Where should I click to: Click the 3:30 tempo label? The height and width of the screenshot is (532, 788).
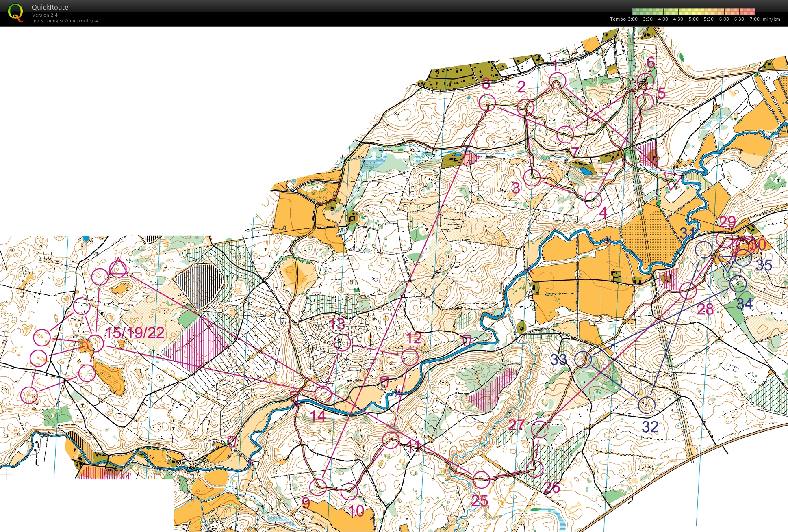pyautogui.click(x=648, y=19)
